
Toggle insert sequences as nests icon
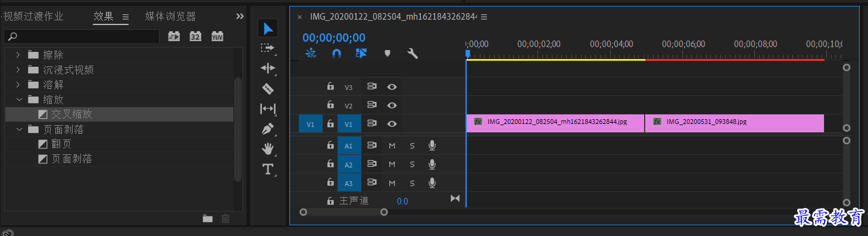[311, 54]
